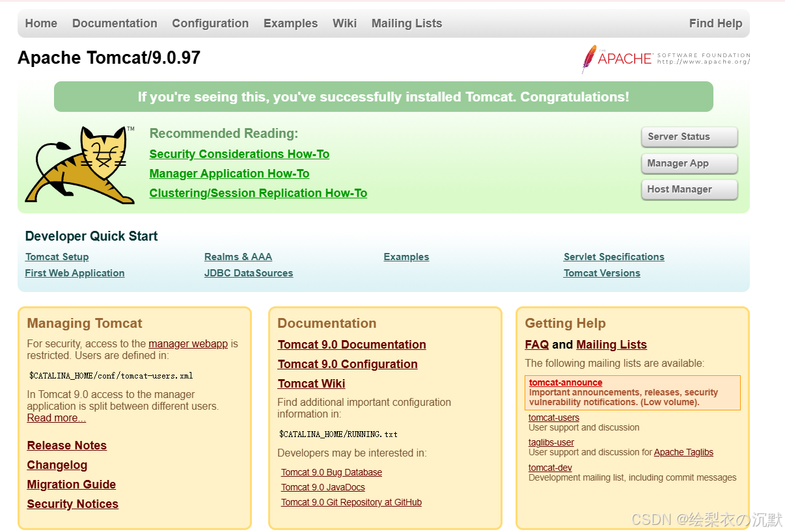Click the Apache Software Foundation feather logo

[665, 59]
